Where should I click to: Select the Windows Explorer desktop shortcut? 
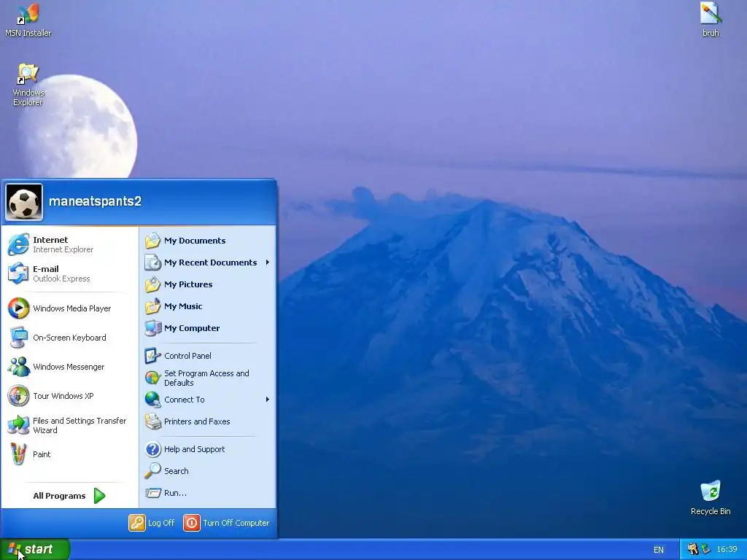[28, 85]
